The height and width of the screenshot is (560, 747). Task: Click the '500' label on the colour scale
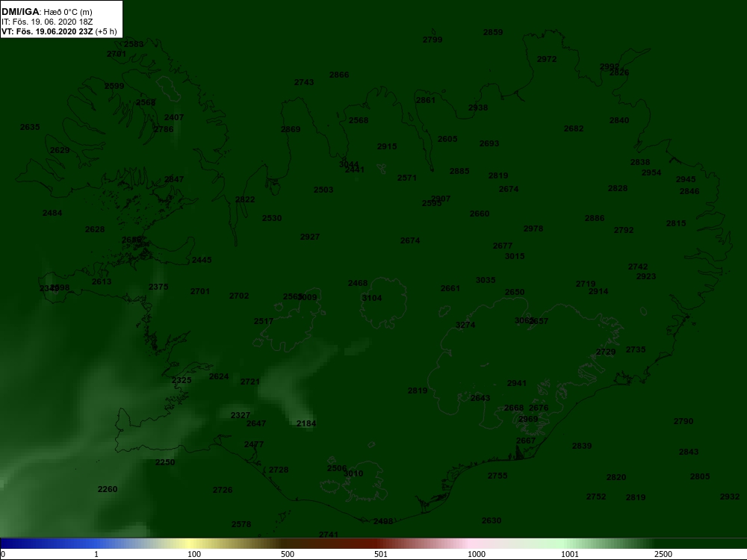point(288,554)
